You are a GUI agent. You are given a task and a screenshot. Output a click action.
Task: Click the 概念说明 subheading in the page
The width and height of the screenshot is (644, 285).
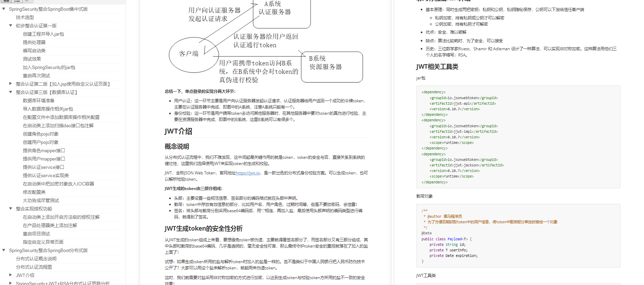[177, 146]
